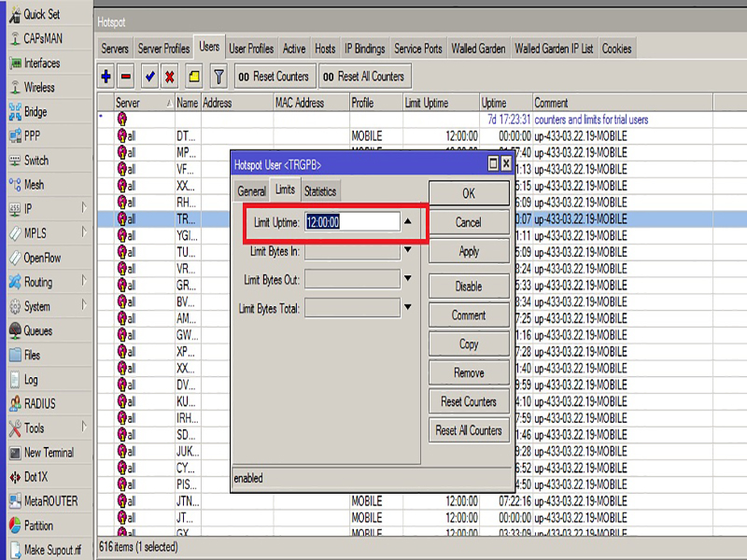Add comment with yellow note icon
747x560 pixels.
point(194,77)
